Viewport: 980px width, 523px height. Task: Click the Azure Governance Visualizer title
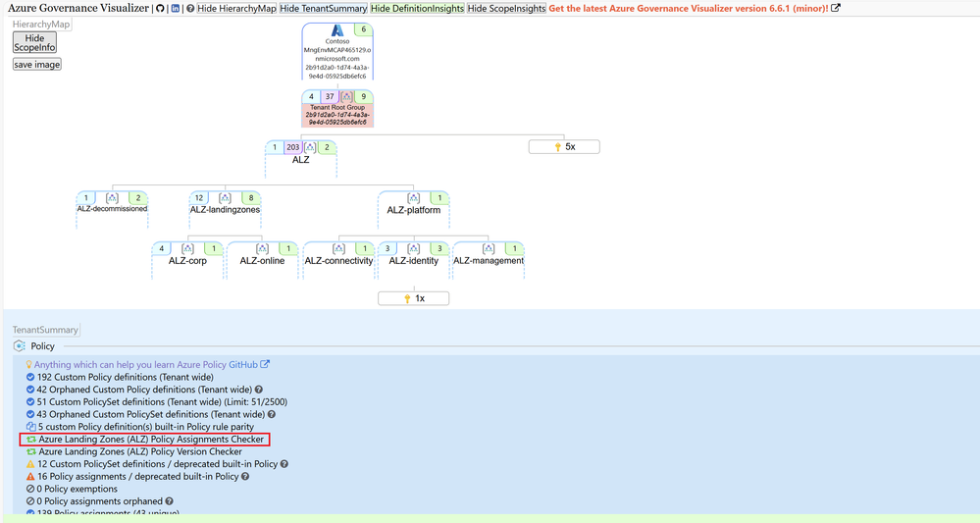78,9
